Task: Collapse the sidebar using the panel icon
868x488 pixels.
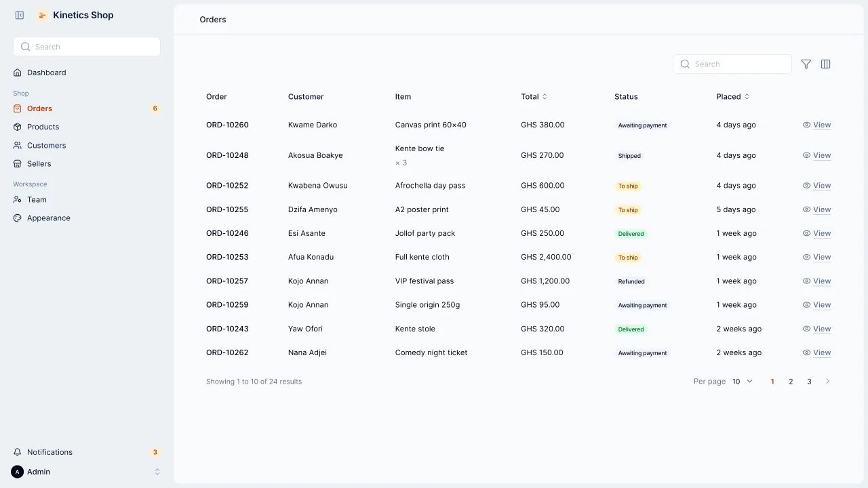Action: [20, 15]
